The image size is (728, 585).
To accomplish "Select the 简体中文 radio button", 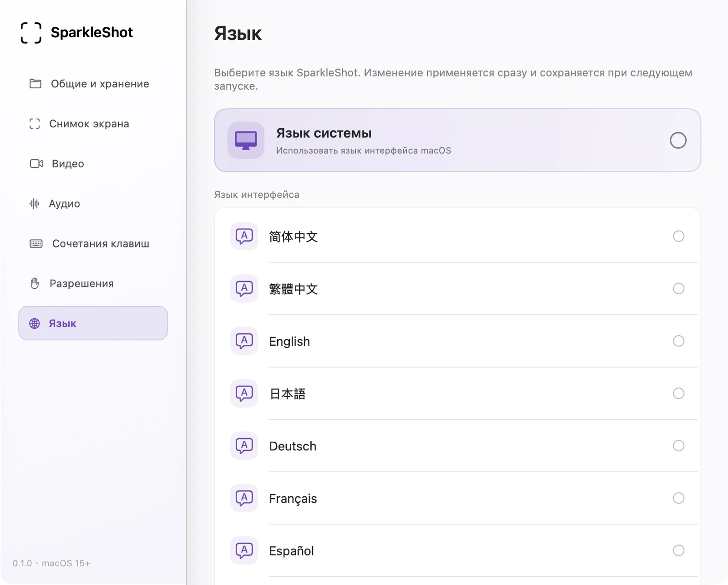I will click(678, 236).
